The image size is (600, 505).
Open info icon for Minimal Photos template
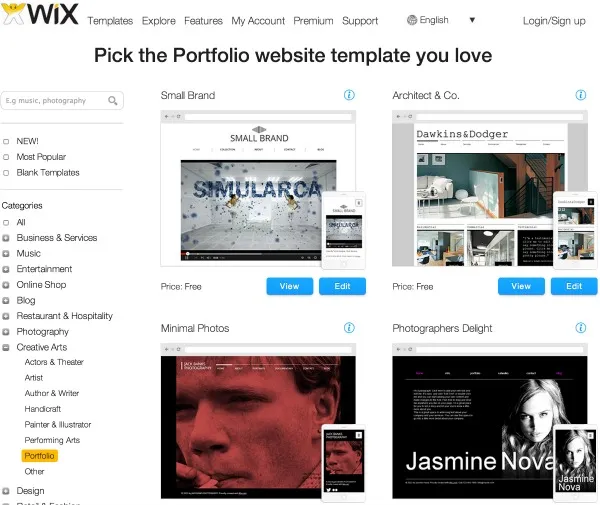click(x=349, y=328)
